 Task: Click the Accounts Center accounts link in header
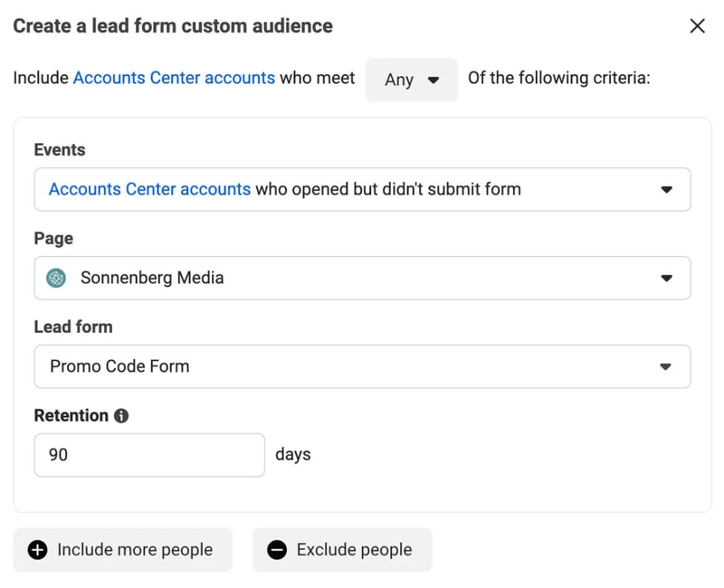(174, 78)
